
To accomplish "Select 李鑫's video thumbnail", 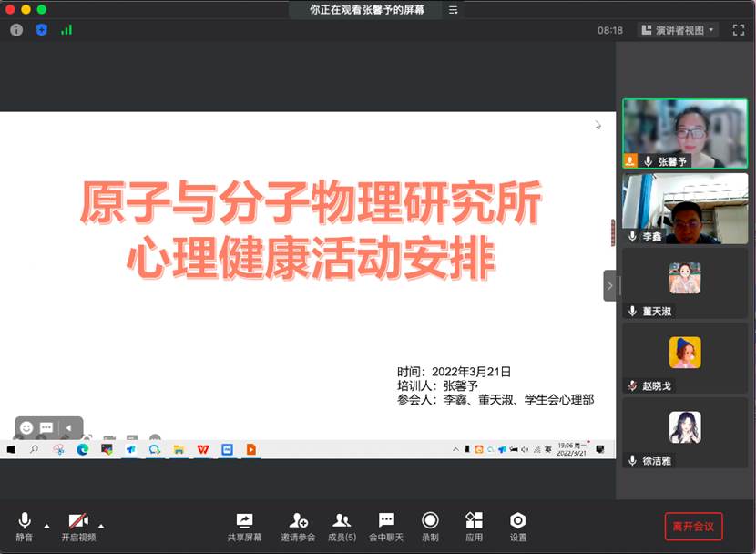I will tap(684, 208).
